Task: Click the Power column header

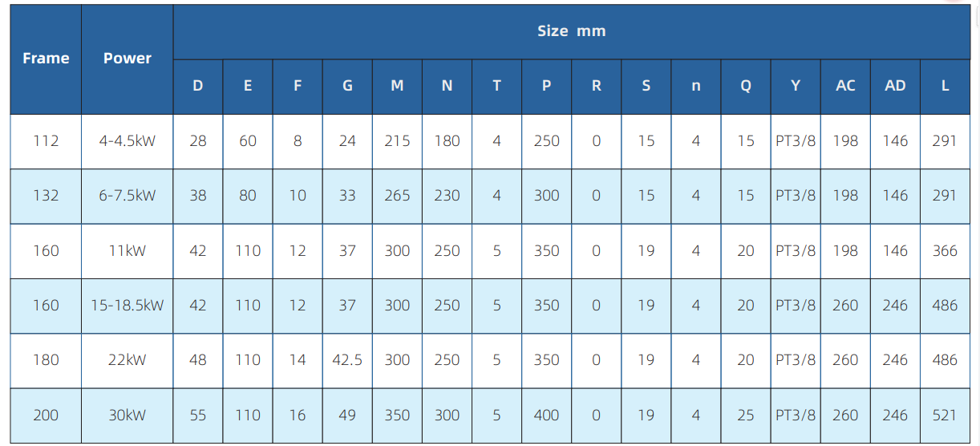Action: pyautogui.click(x=128, y=59)
